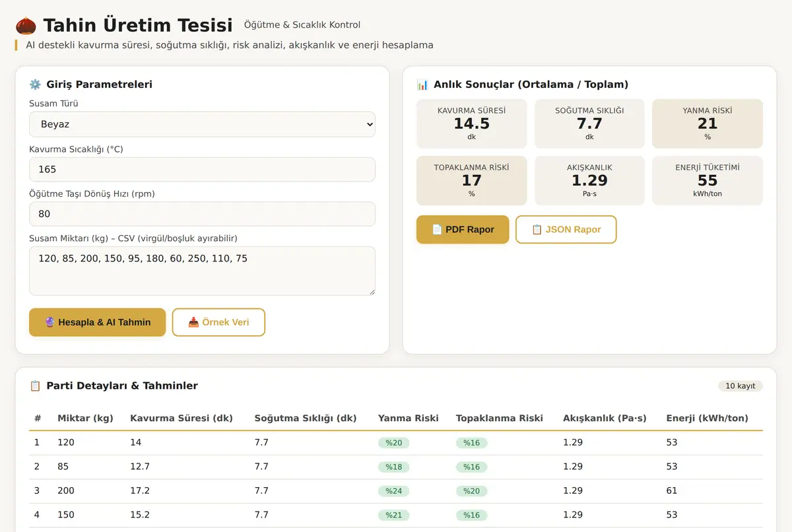The width and height of the screenshot is (792, 532).
Task: Click the Akışkanlık (Pa·s) column header
Action: coord(605,418)
